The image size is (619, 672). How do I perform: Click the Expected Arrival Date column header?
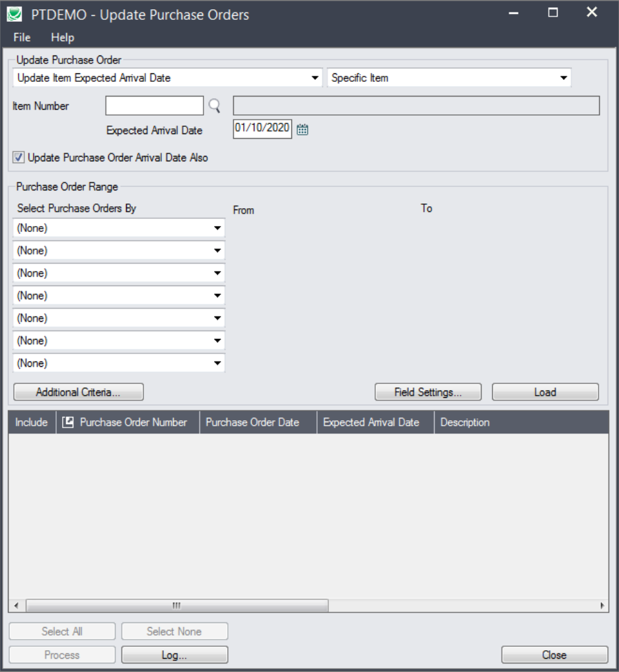pos(375,422)
